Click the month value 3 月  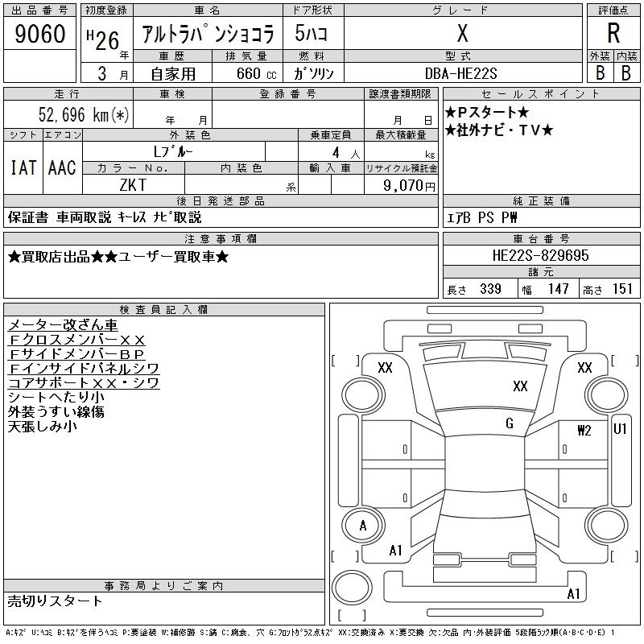(x=112, y=73)
